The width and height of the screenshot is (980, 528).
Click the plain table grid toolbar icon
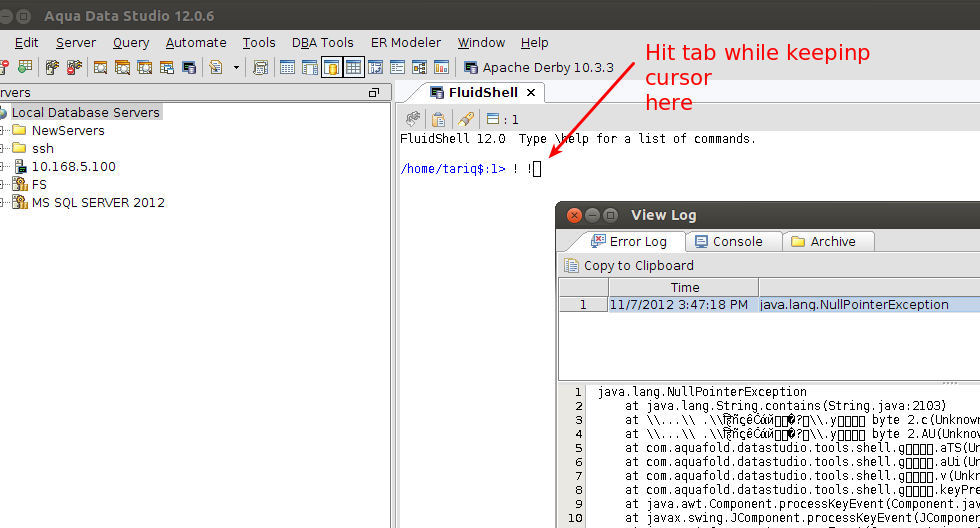click(288, 67)
